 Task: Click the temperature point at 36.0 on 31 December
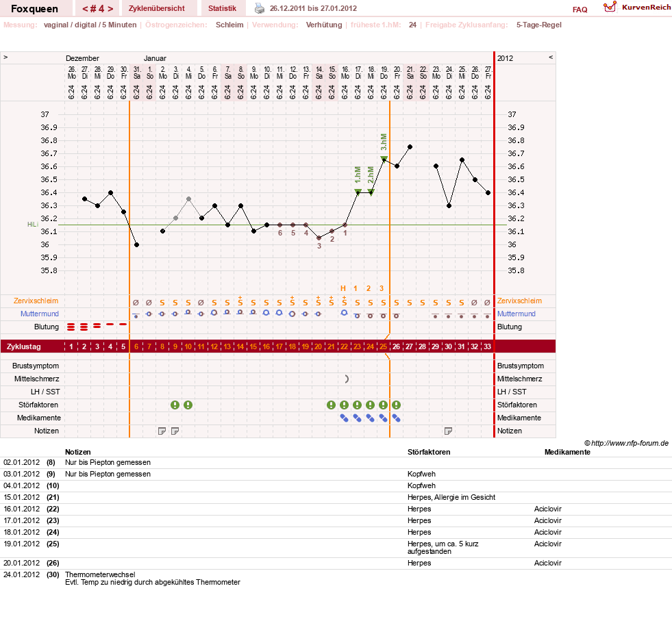[x=137, y=244]
